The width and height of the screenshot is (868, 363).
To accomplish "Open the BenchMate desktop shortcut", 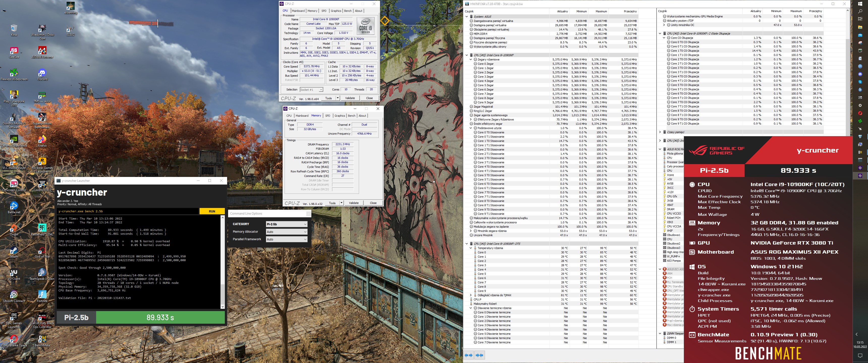I will click(42, 341).
